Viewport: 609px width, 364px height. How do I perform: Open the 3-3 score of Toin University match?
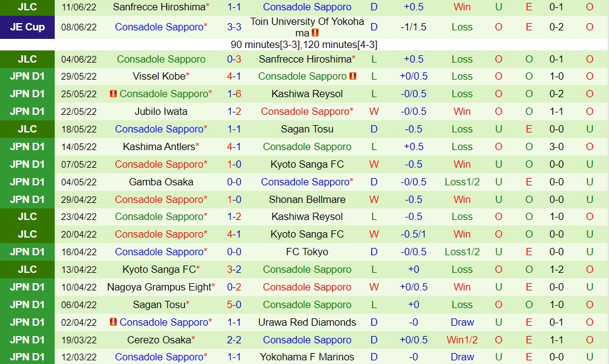point(234,27)
